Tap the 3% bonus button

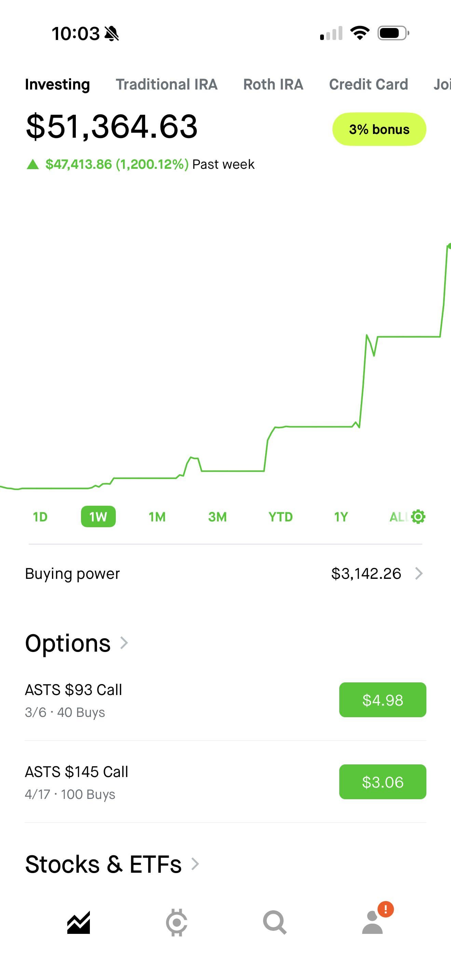tap(379, 130)
